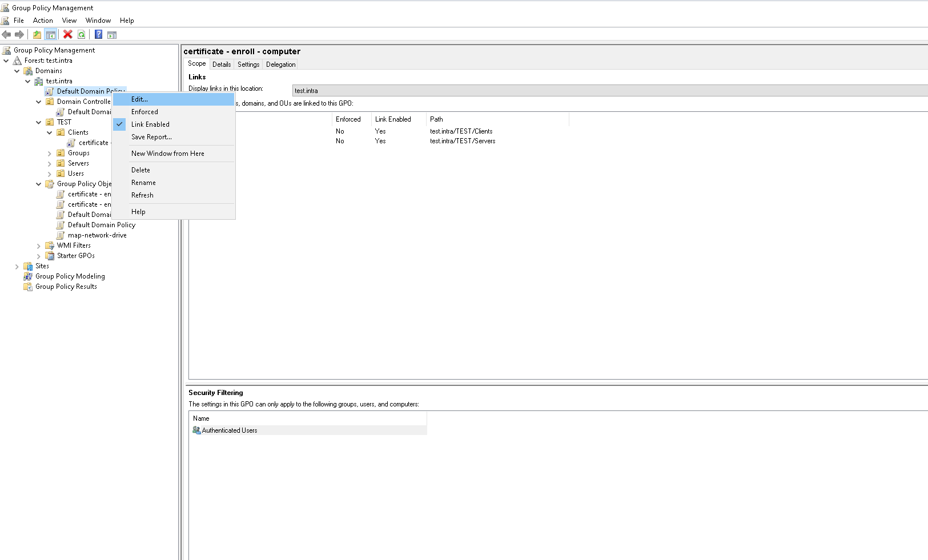This screenshot has height=560, width=928.
Task: Click the Authenticated Users group icon
Action: pyautogui.click(x=196, y=430)
